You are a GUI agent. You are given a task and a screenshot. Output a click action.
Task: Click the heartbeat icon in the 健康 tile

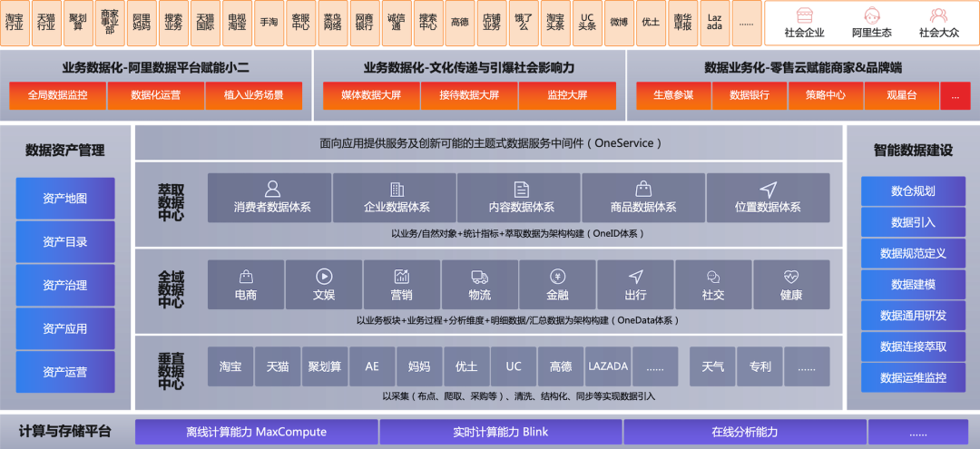tap(791, 276)
